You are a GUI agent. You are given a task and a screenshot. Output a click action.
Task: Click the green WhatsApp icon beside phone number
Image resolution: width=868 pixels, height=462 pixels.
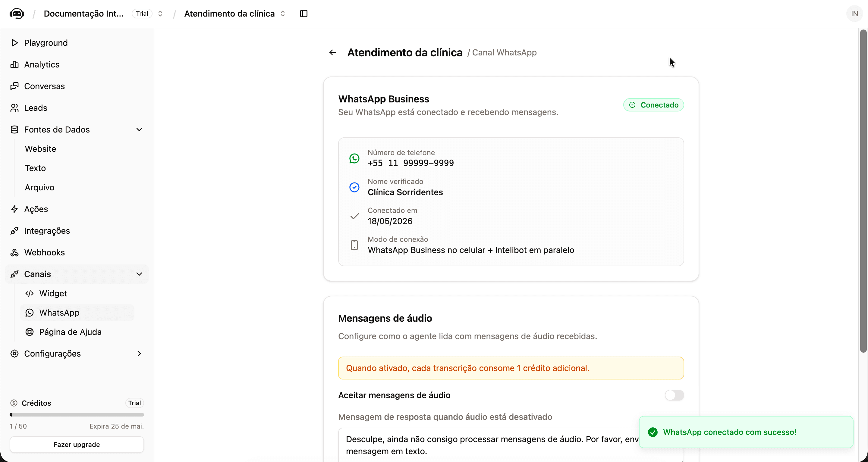pyautogui.click(x=354, y=158)
